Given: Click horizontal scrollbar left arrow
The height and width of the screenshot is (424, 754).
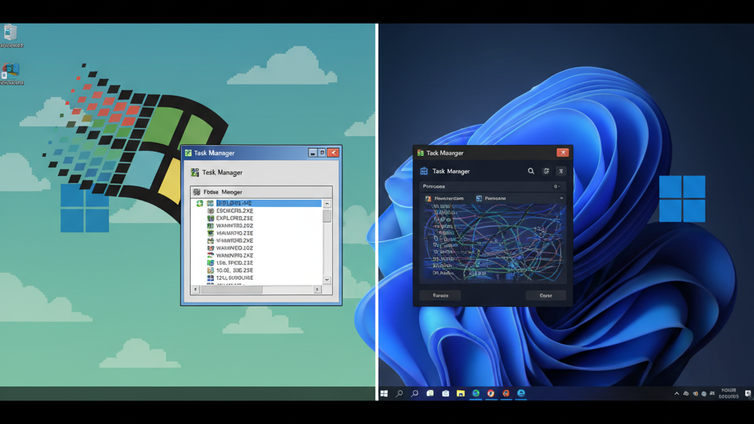Looking at the screenshot, I should click(x=195, y=289).
